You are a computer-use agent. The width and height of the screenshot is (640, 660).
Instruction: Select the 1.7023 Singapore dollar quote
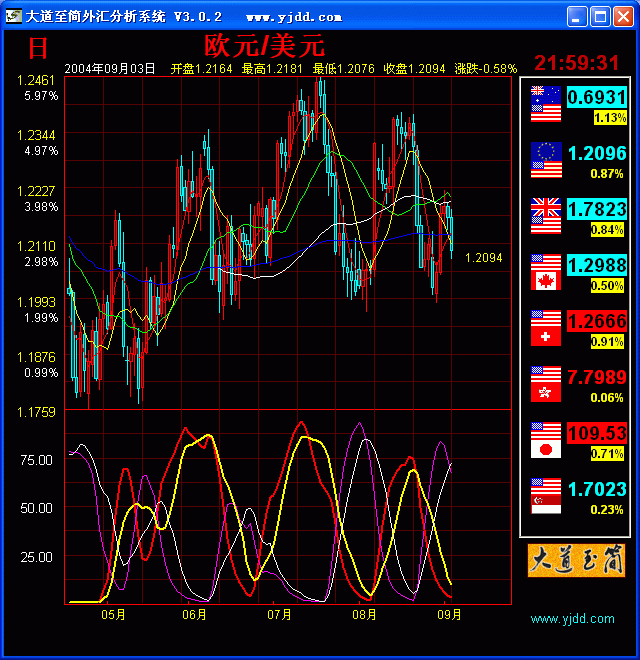pos(597,489)
